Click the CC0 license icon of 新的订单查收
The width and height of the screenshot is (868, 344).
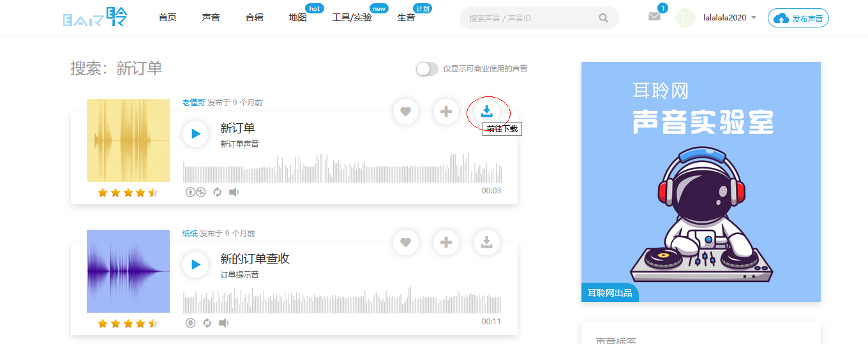(x=190, y=323)
